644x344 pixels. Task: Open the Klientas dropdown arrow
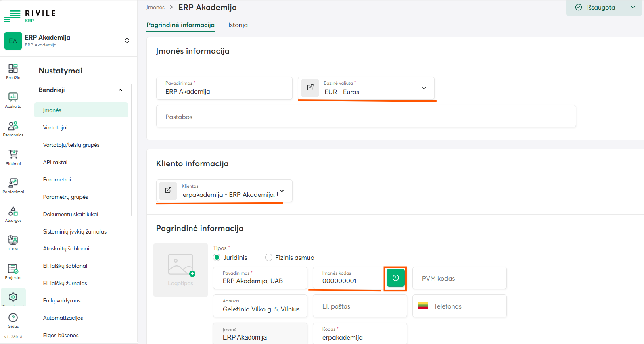coord(282,191)
